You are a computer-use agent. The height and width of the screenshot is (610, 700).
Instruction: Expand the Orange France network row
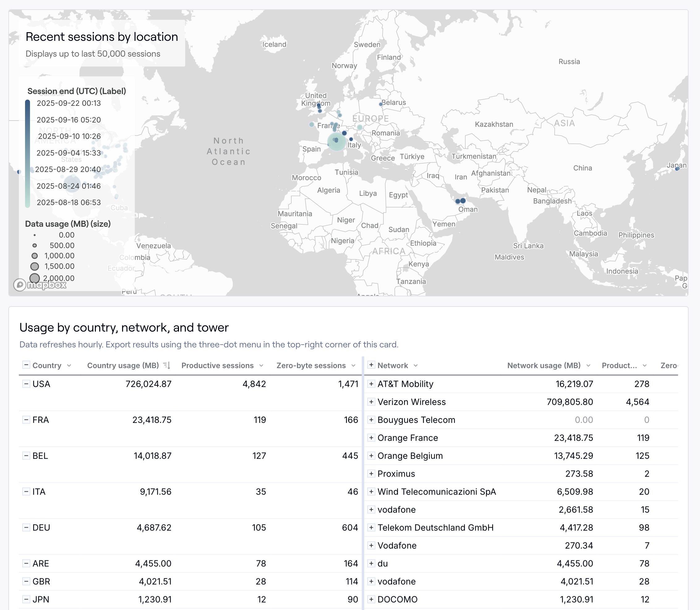click(371, 438)
